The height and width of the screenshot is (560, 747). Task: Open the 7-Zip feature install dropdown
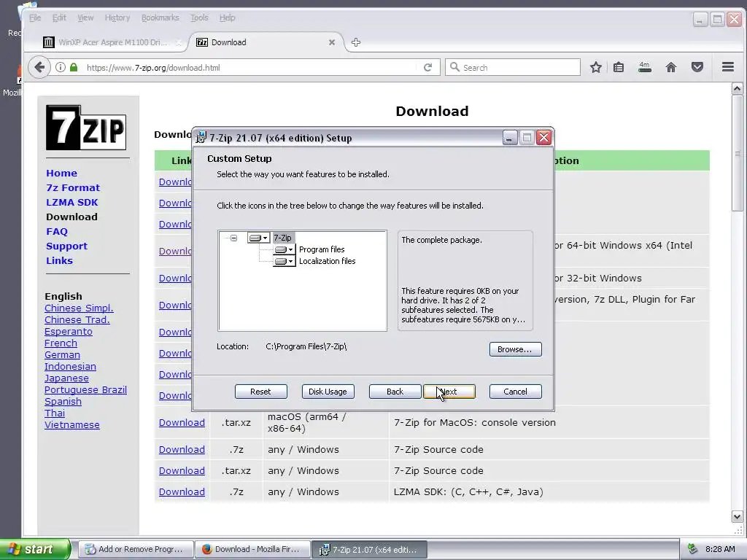[x=259, y=238]
